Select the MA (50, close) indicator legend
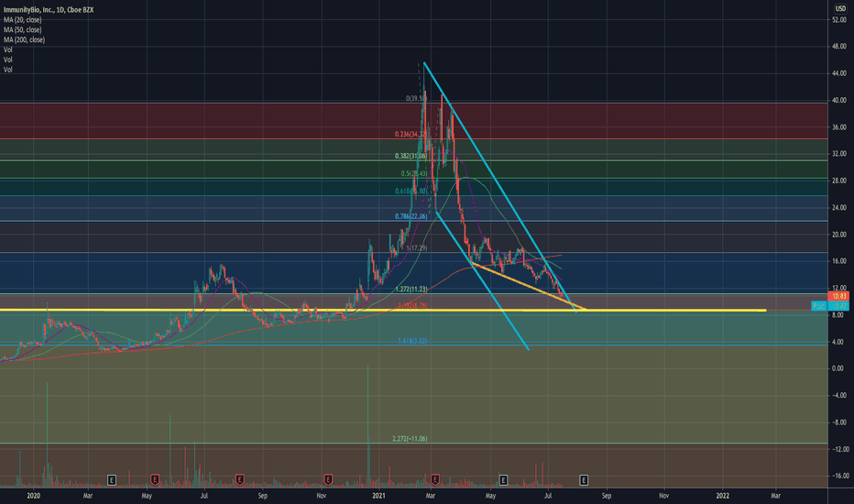 coord(22,29)
